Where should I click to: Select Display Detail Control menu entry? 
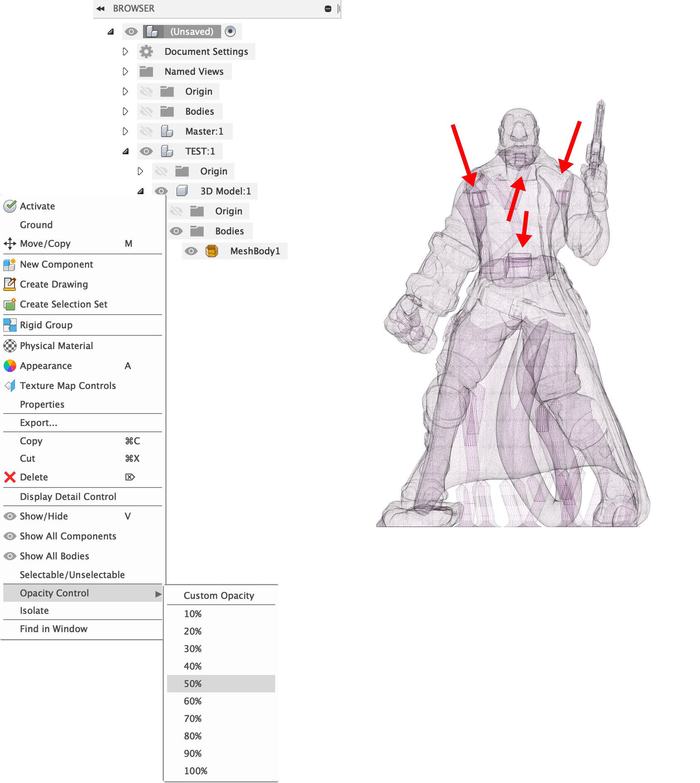click(x=83, y=497)
